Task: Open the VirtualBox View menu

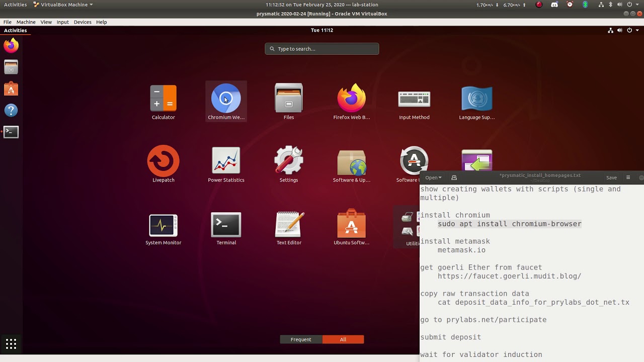Action: [x=46, y=22]
